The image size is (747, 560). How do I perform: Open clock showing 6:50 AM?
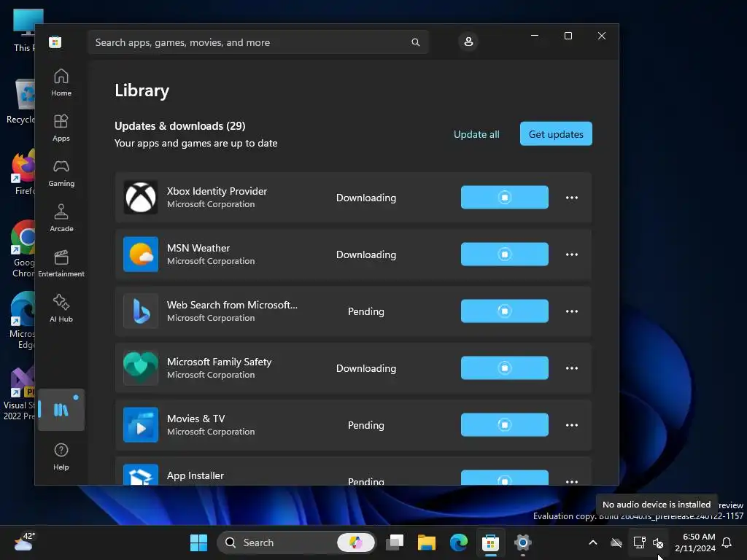coord(695,542)
